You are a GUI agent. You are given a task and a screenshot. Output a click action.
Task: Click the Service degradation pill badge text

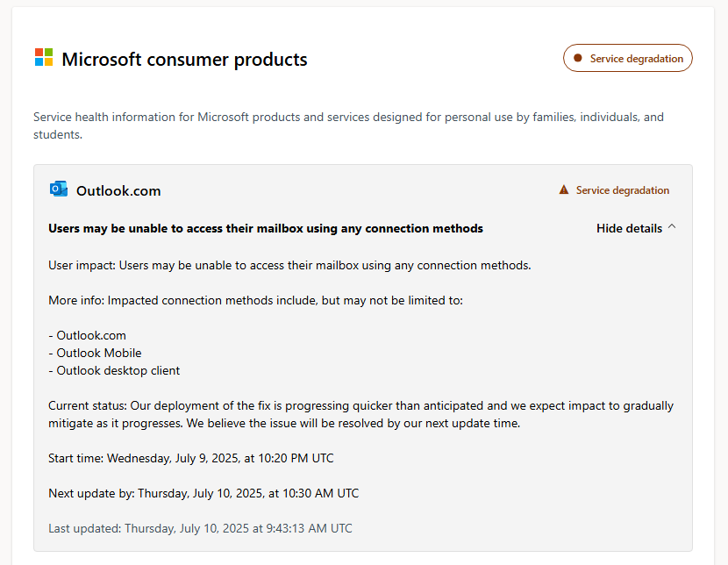coord(636,59)
